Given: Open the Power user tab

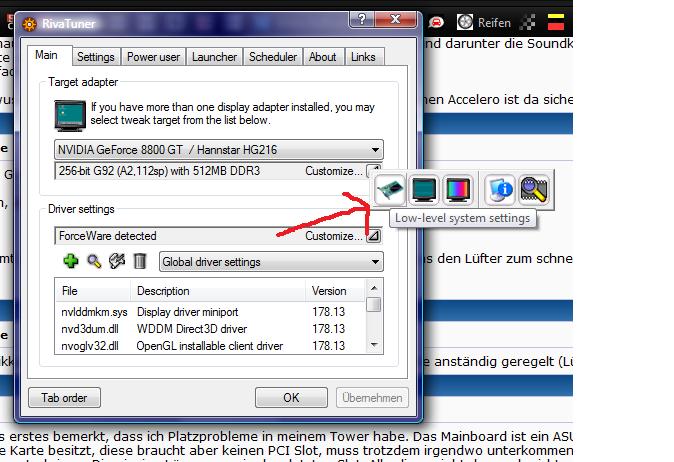Looking at the screenshot, I should tap(153, 57).
